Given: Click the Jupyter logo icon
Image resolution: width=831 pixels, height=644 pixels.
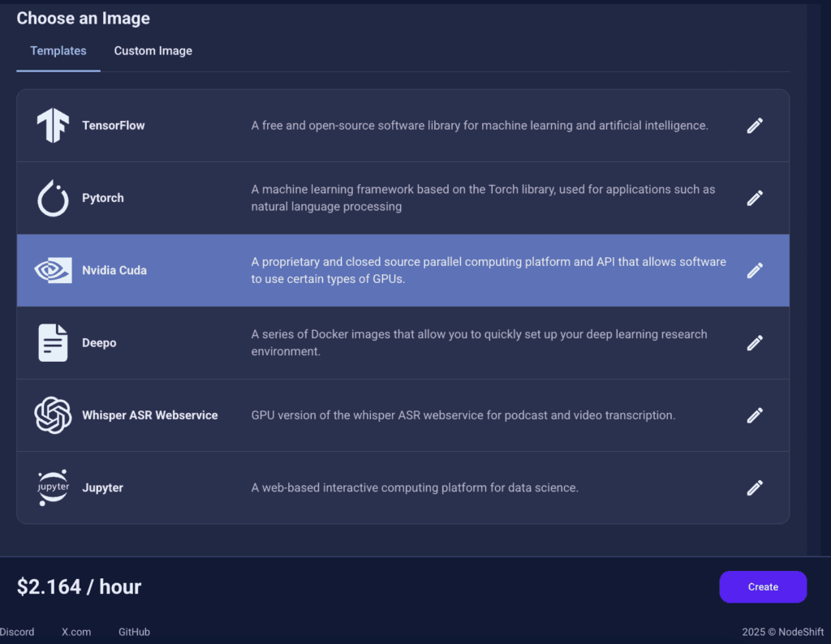Looking at the screenshot, I should tap(53, 487).
